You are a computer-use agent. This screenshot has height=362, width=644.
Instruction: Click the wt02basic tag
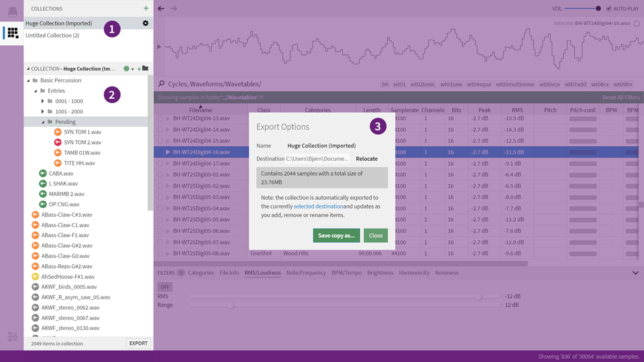tap(423, 84)
